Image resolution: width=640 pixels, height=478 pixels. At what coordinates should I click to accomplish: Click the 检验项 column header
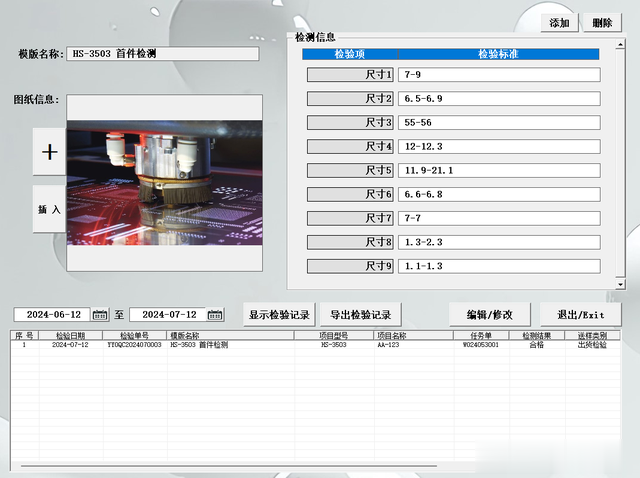[x=350, y=54]
